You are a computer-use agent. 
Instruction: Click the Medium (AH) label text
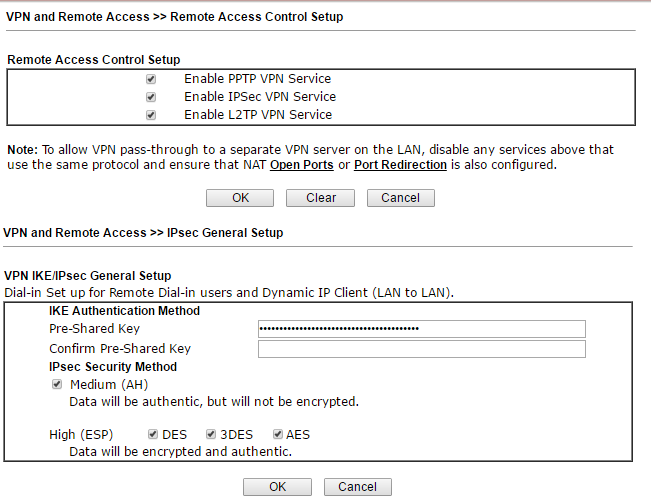[108, 384]
